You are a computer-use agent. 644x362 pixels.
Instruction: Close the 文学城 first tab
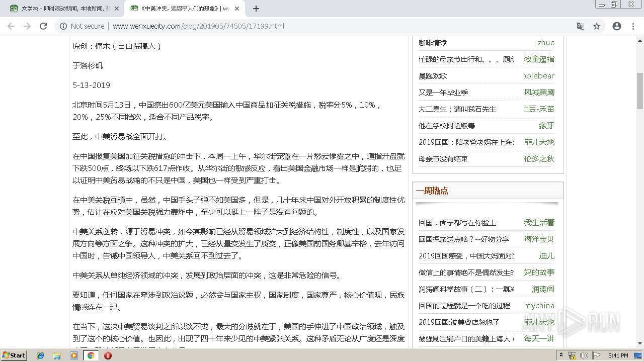pos(117,9)
